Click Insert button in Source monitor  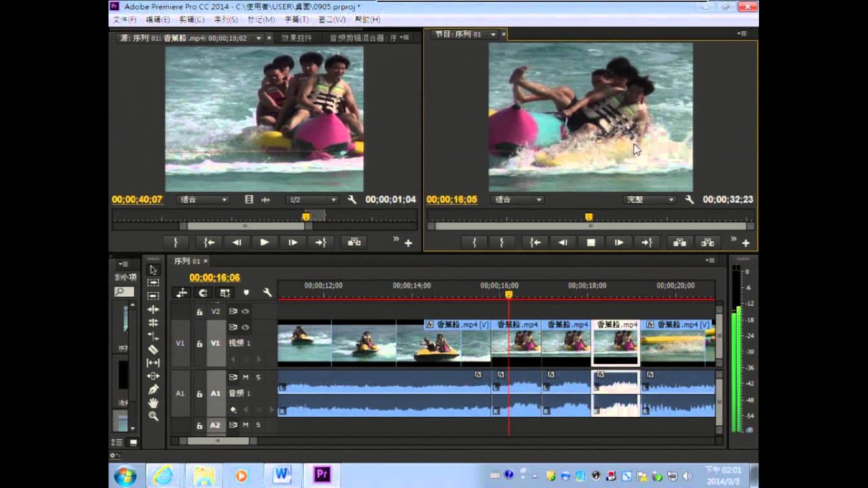tap(354, 242)
